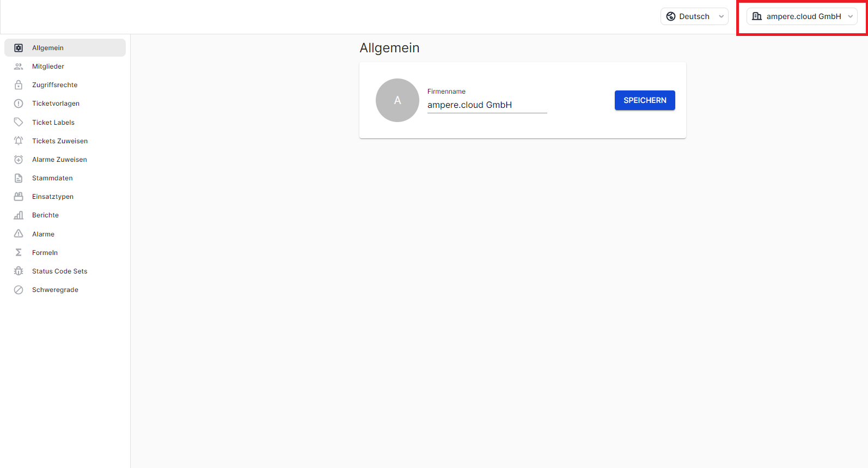Screen dimensions: 868x468
Task: Click the members icon beside Mitglieder
Action: point(19,66)
